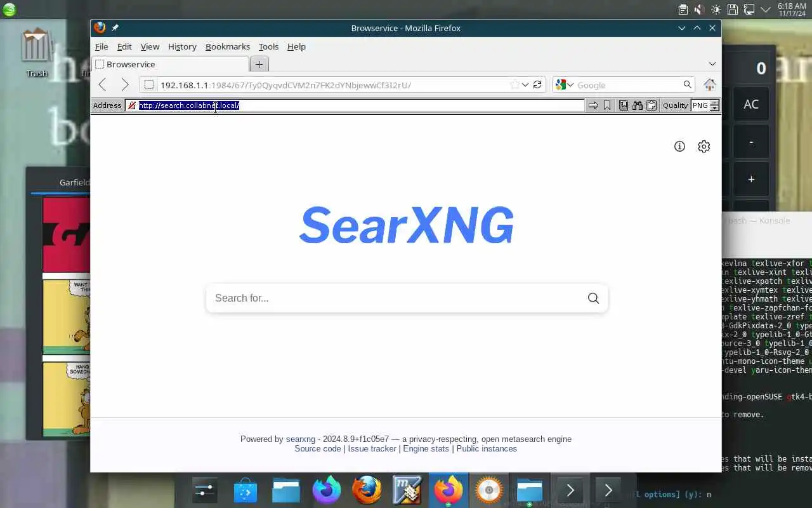
Task: Open the File menu
Action: click(x=101, y=46)
